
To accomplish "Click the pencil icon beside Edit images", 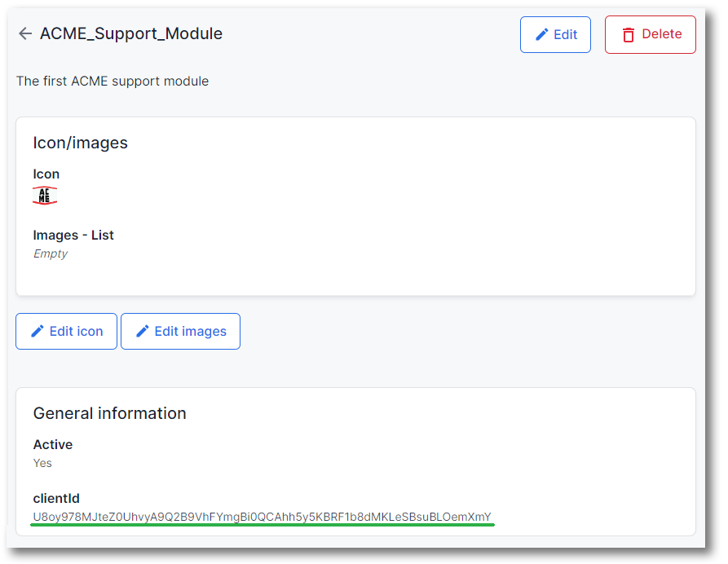I will (143, 331).
